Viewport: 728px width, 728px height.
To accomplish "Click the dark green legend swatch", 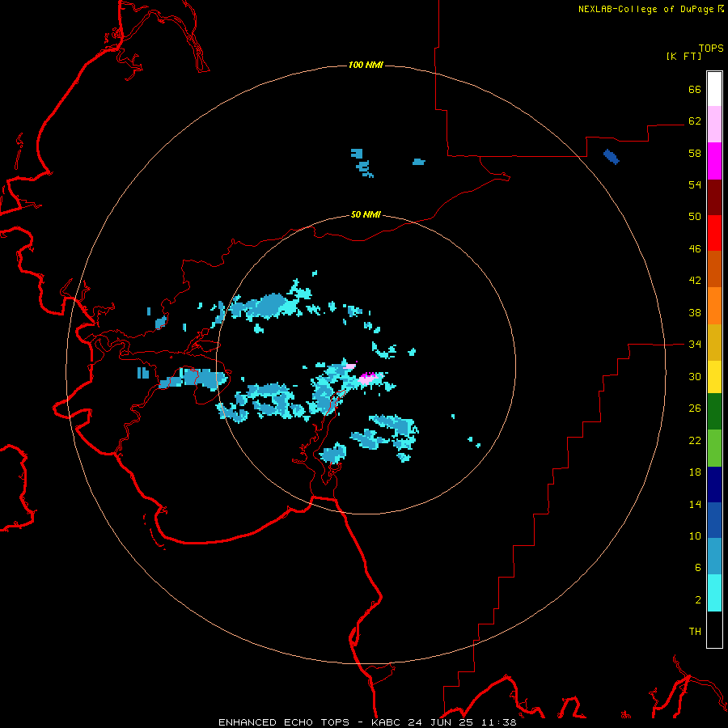I will (714, 412).
